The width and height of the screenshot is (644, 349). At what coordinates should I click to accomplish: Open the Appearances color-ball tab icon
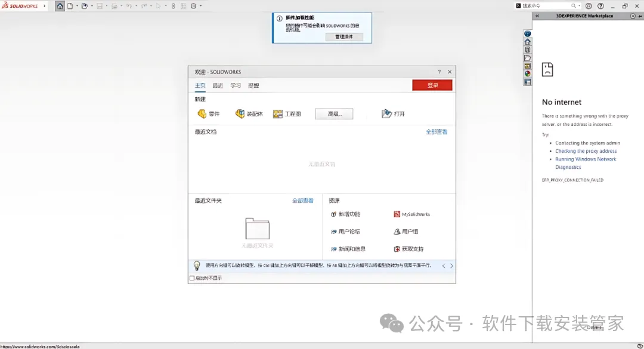[528, 73]
